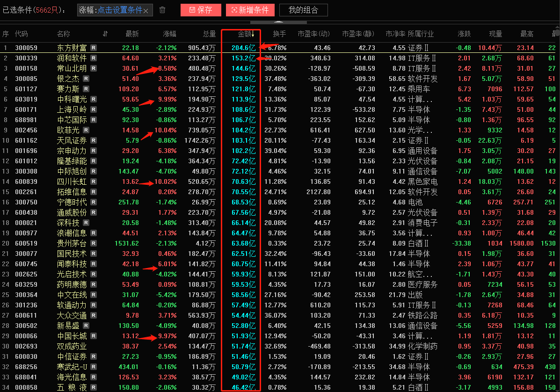Click 软件开发 industry in 银之杰 row
The height and width of the screenshot is (392, 560).
pyautogui.click(x=422, y=79)
